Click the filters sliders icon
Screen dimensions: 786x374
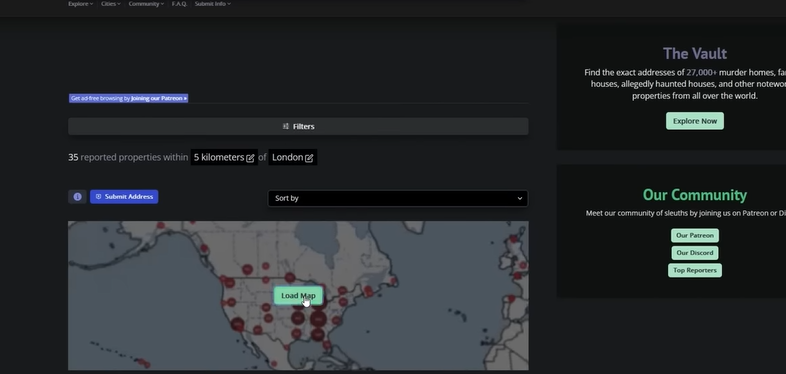(286, 126)
